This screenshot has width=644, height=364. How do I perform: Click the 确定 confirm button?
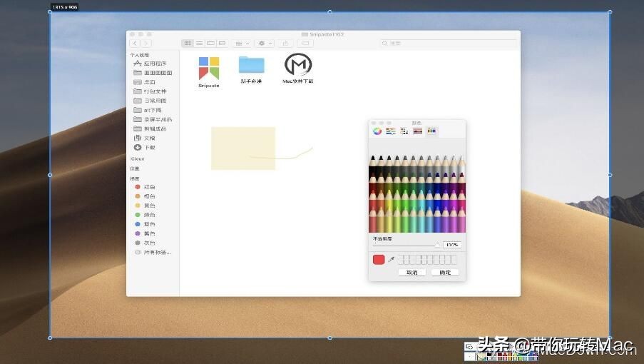point(445,273)
